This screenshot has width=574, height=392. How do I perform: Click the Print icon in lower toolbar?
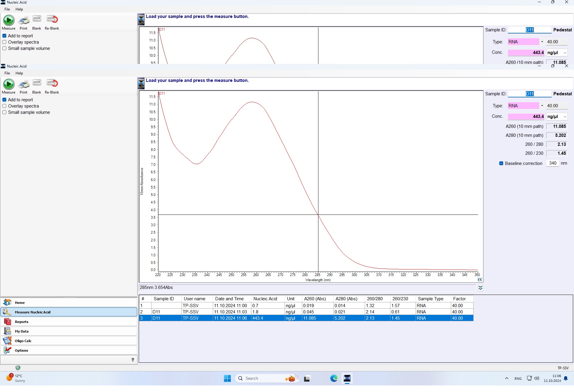(24, 85)
